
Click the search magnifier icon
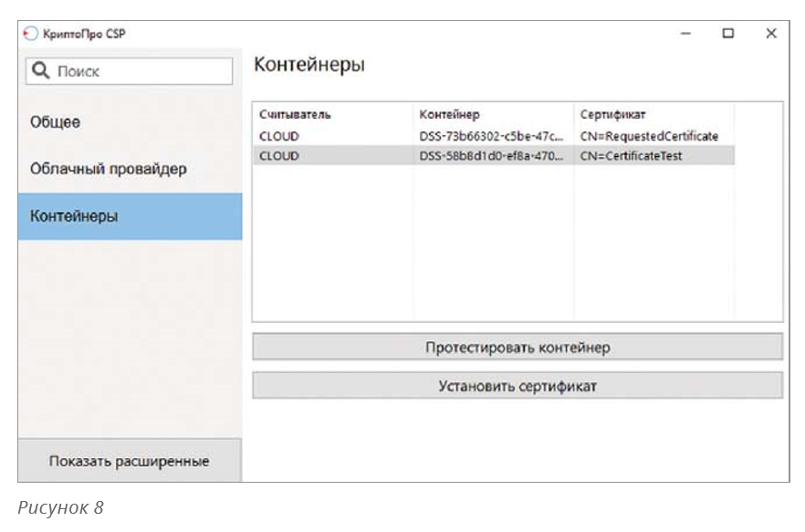(x=40, y=71)
